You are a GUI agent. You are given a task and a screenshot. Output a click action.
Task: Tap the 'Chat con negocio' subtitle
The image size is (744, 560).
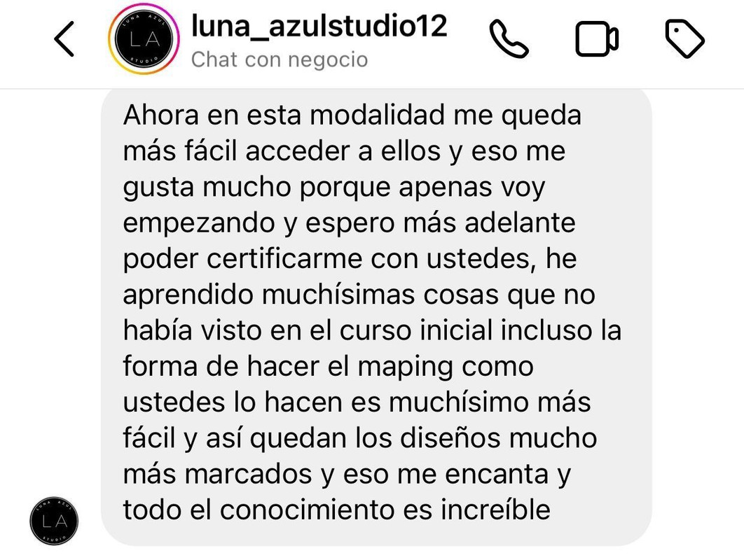point(280,59)
